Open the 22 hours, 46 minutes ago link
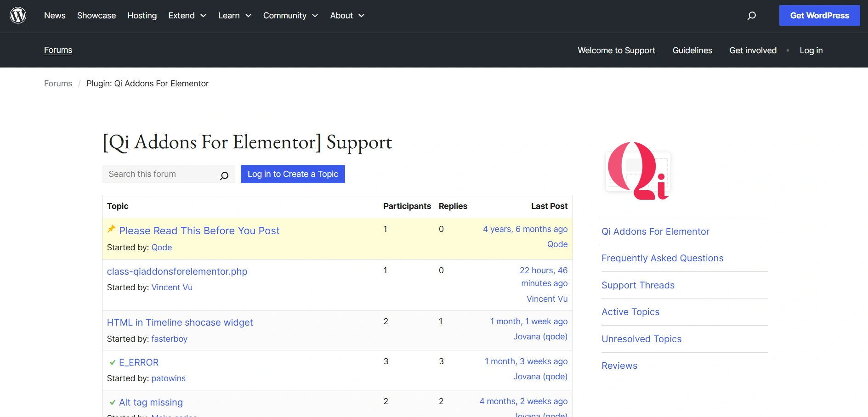 (544, 277)
